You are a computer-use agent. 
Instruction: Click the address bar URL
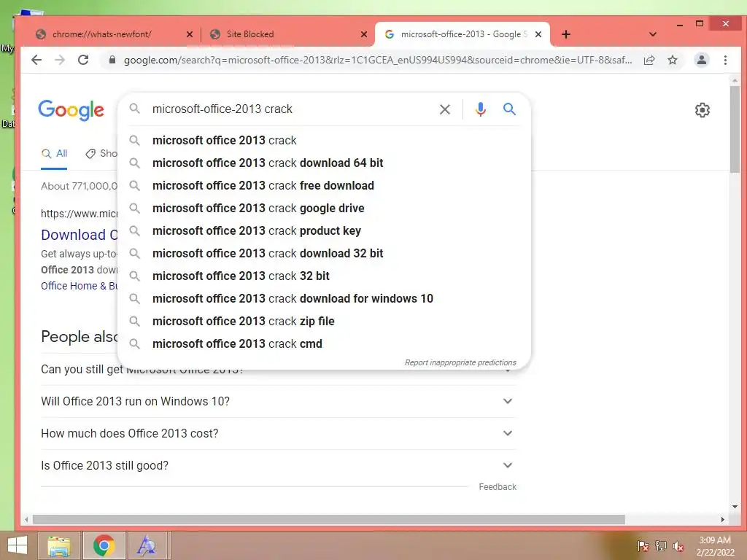(x=378, y=60)
